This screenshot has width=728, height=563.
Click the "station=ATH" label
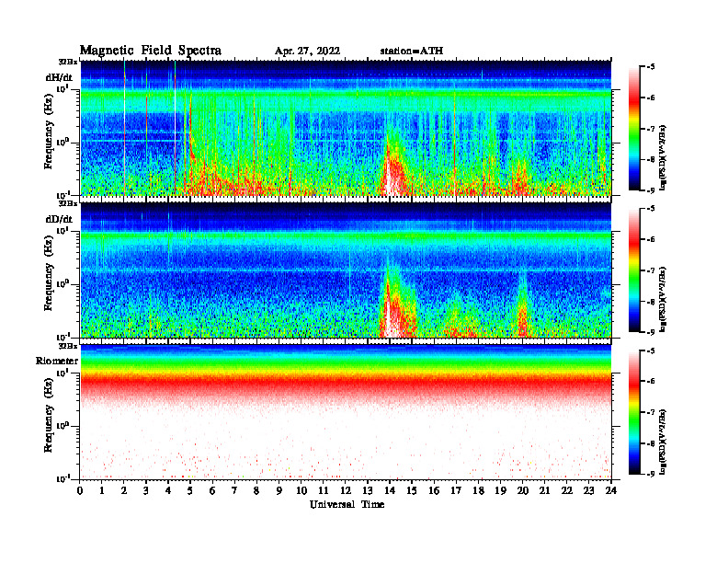tap(412, 52)
